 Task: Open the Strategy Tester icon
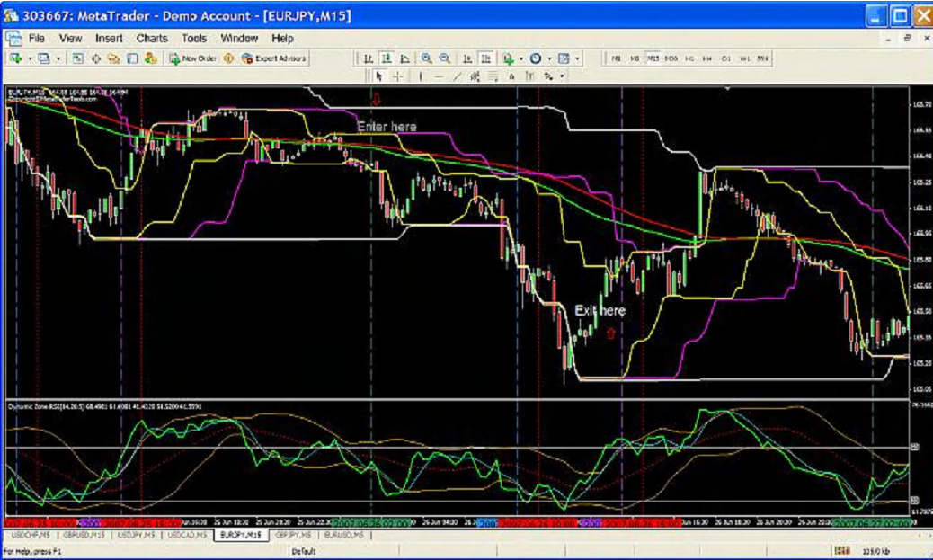coord(151,58)
